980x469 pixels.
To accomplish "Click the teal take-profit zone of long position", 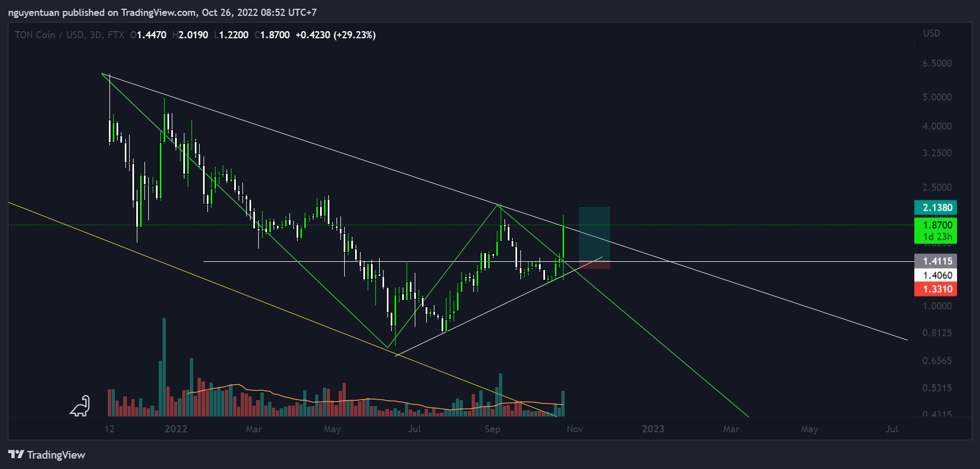I will point(594,234).
